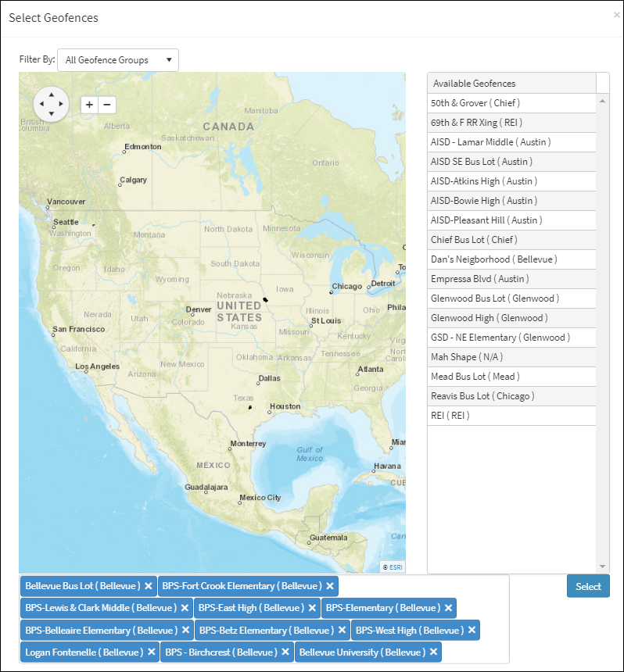
Task: Zoom in the map with the plus button
Action: (x=89, y=105)
